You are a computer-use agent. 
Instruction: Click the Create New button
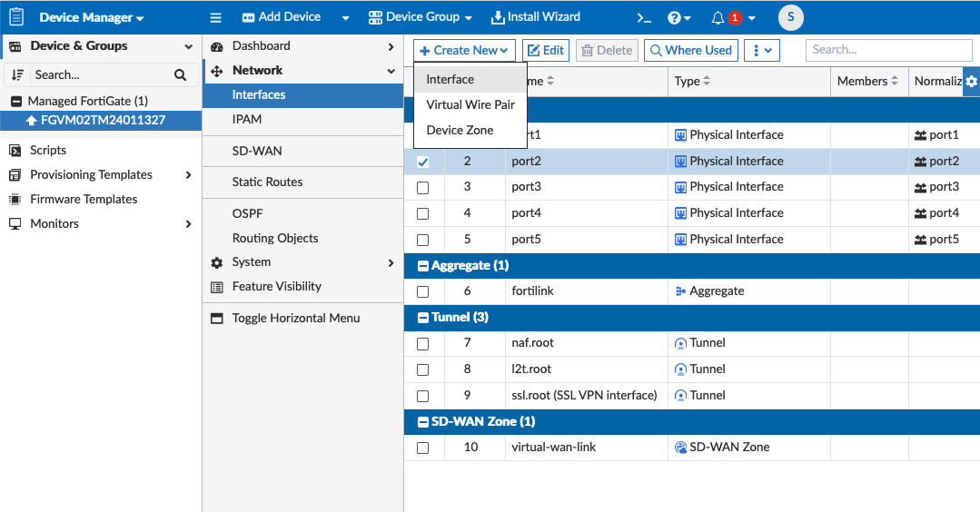(464, 51)
